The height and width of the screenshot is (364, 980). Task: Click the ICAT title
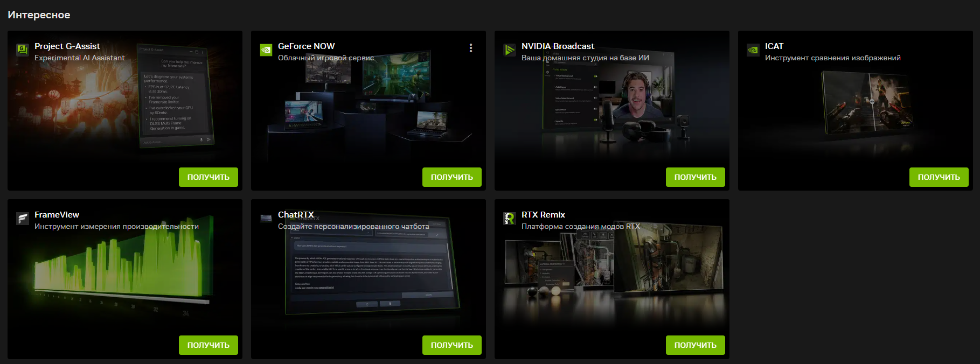774,46
